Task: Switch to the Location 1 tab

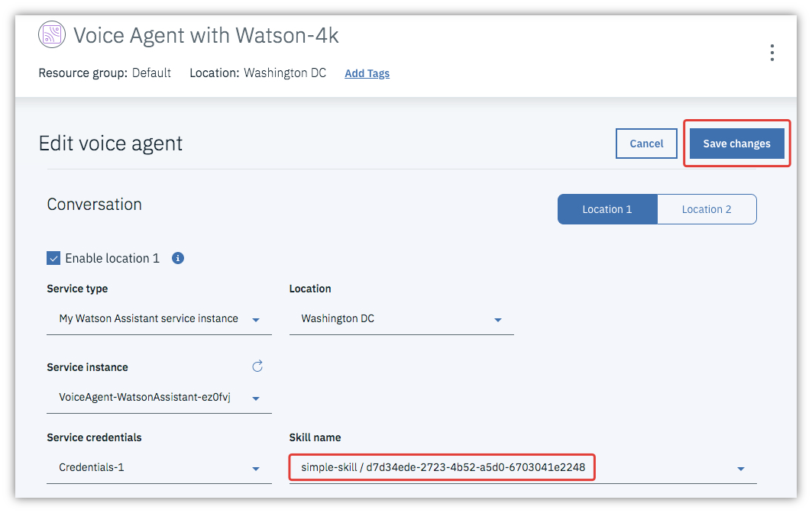Action: [x=607, y=209]
